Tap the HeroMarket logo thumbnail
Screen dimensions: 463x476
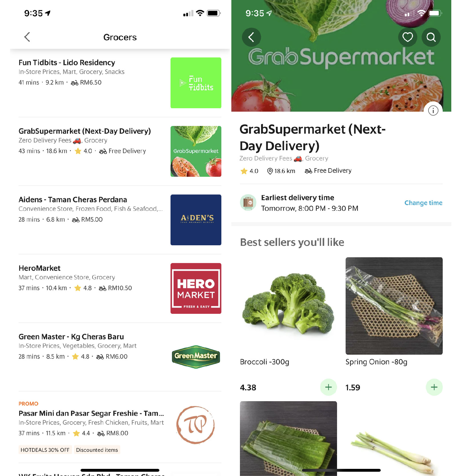click(x=196, y=288)
